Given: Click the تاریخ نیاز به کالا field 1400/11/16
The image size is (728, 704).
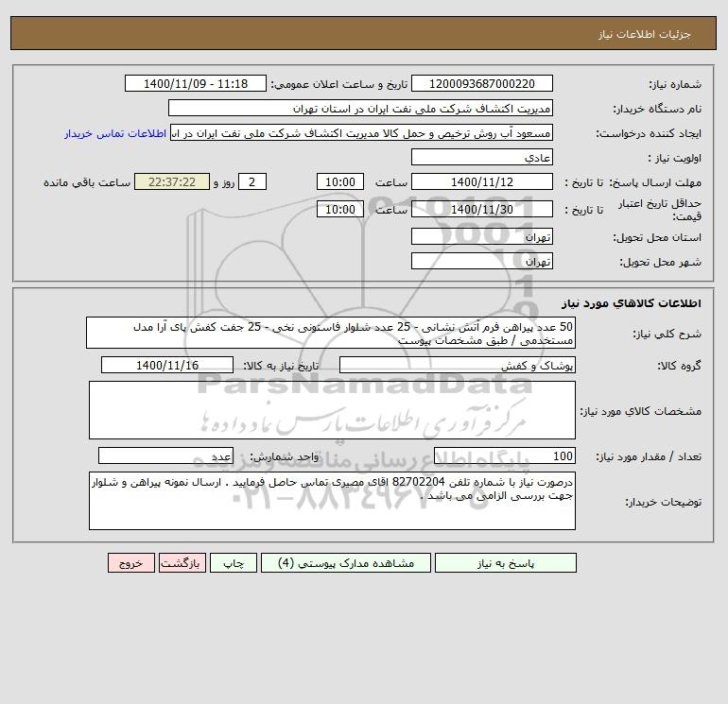Looking at the screenshot, I should tap(167, 365).
